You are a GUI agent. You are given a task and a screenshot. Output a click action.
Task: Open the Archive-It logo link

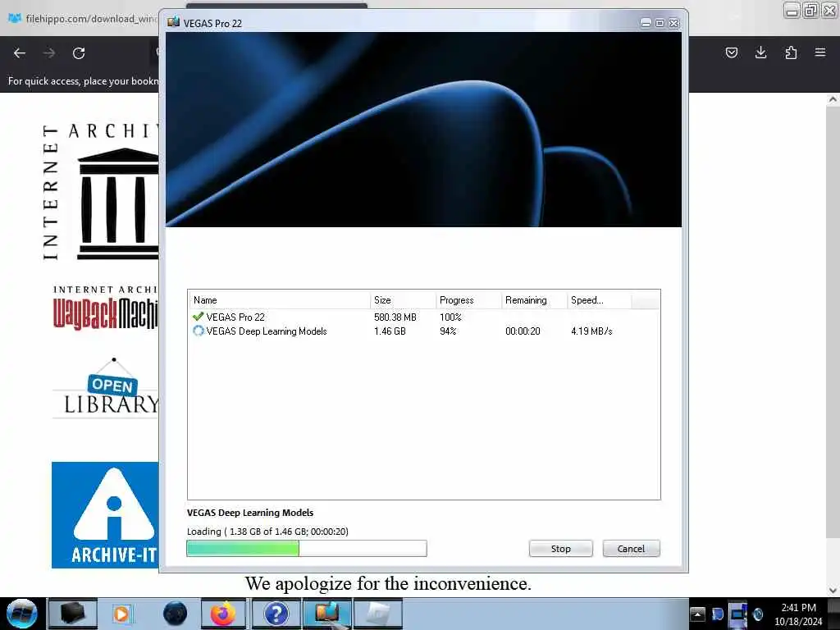tap(106, 515)
